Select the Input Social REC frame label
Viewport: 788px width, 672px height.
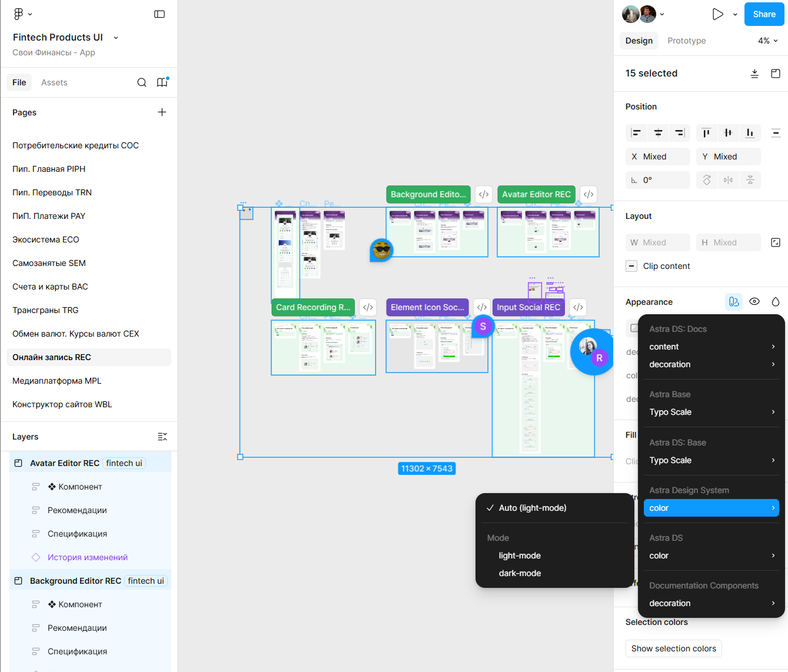click(528, 307)
